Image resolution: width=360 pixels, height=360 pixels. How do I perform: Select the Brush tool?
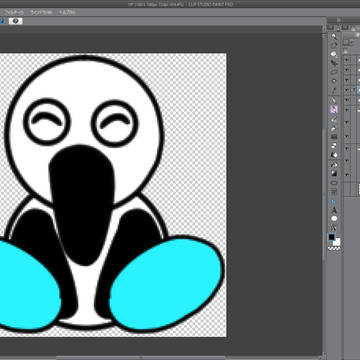coord(334,119)
